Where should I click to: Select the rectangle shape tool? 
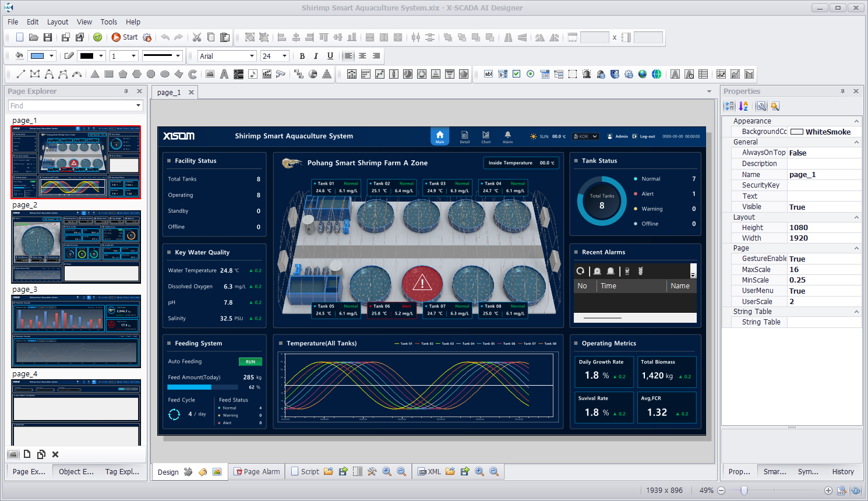(109, 74)
